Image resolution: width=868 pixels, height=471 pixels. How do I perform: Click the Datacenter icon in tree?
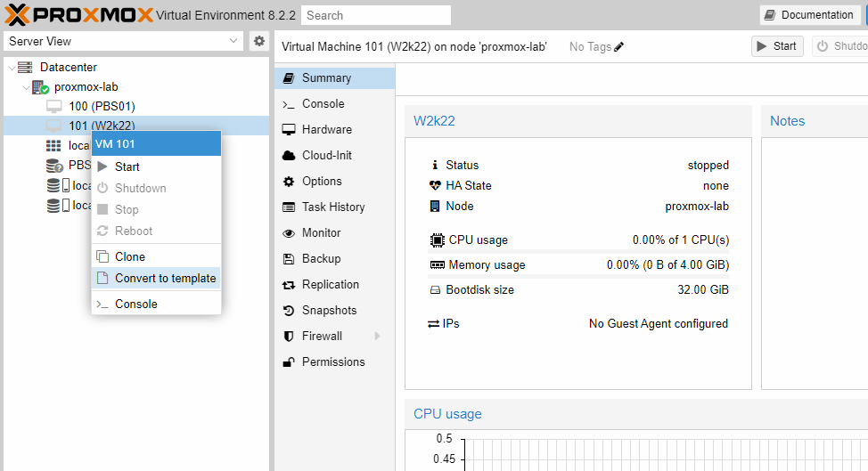(x=25, y=68)
